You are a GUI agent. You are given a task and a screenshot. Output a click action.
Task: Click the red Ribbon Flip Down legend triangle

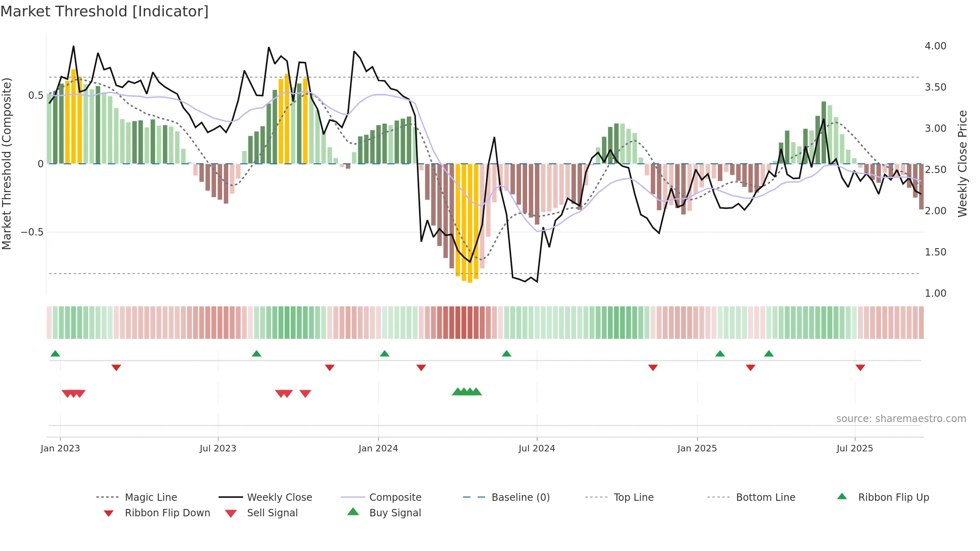(x=109, y=513)
